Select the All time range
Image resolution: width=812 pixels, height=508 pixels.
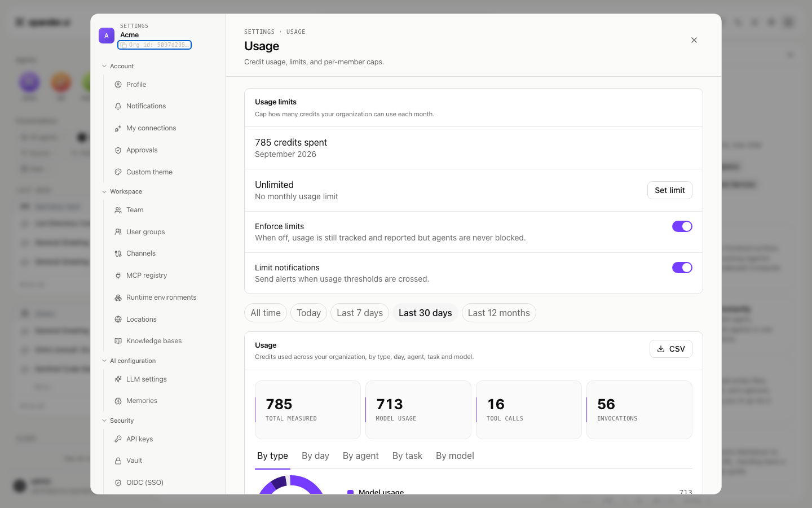pyautogui.click(x=266, y=313)
